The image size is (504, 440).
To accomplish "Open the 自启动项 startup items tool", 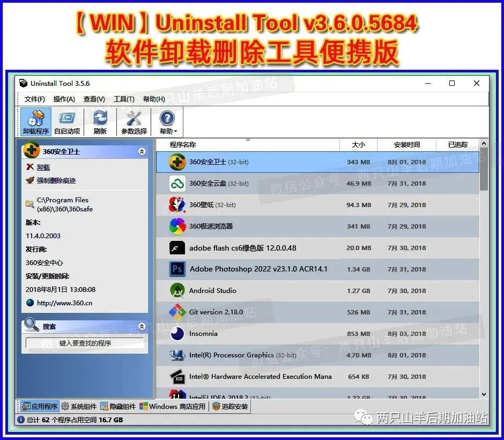I will [67, 122].
